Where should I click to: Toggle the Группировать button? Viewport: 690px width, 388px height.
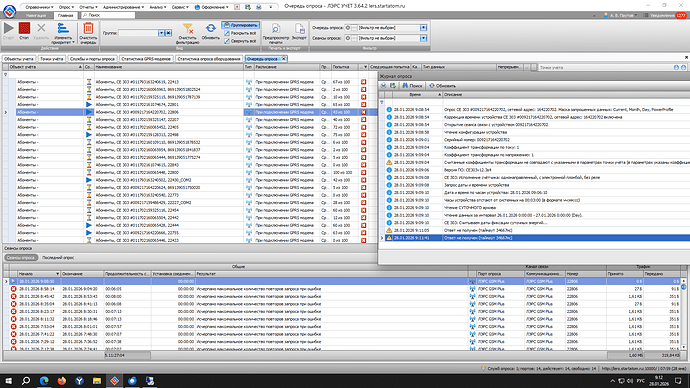click(x=241, y=25)
